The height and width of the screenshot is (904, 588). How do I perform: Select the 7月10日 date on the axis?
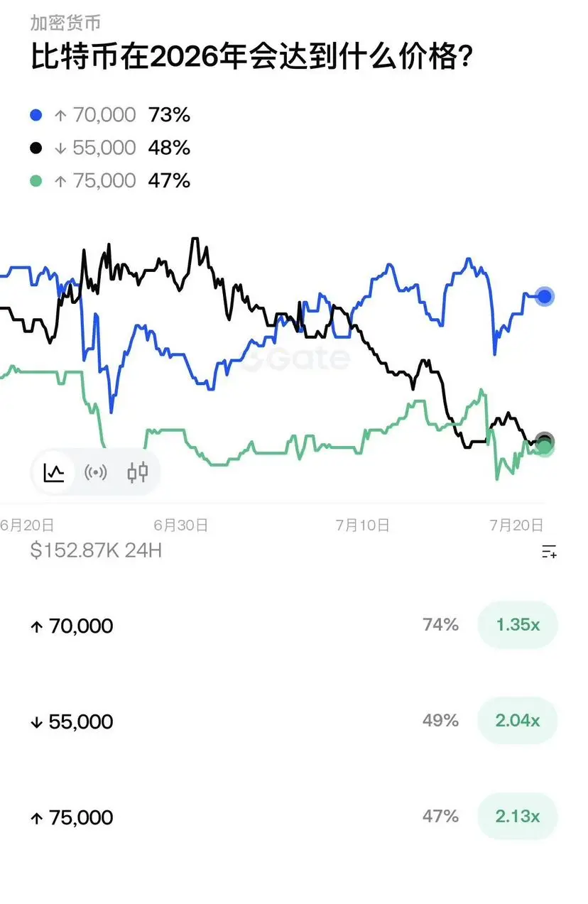(x=362, y=525)
